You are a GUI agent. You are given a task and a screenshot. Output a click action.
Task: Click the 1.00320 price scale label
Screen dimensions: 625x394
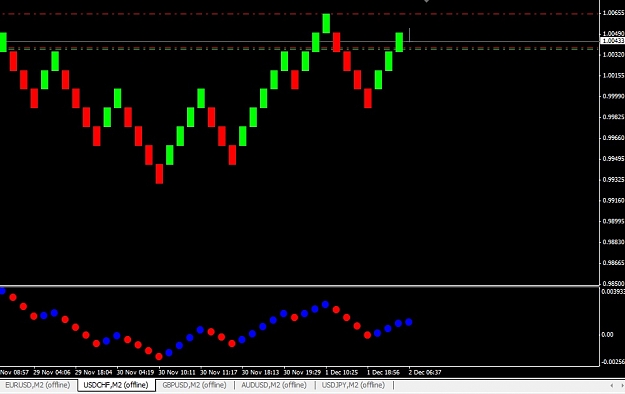coord(613,55)
